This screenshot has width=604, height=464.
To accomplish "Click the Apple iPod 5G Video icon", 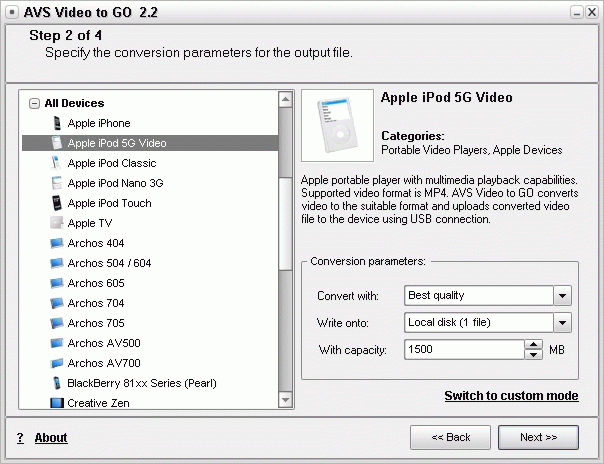I will 57,143.
